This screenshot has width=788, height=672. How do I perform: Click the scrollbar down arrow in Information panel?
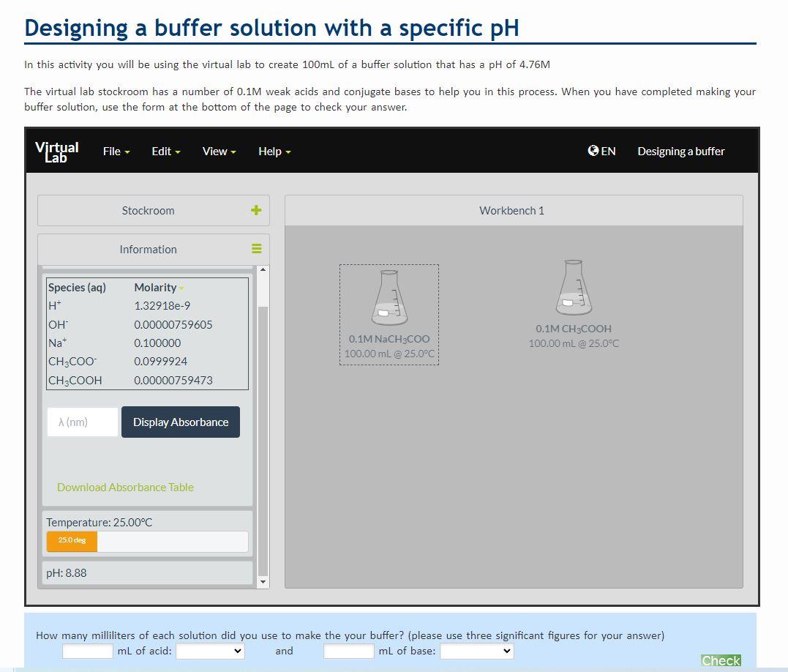(263, 582)
